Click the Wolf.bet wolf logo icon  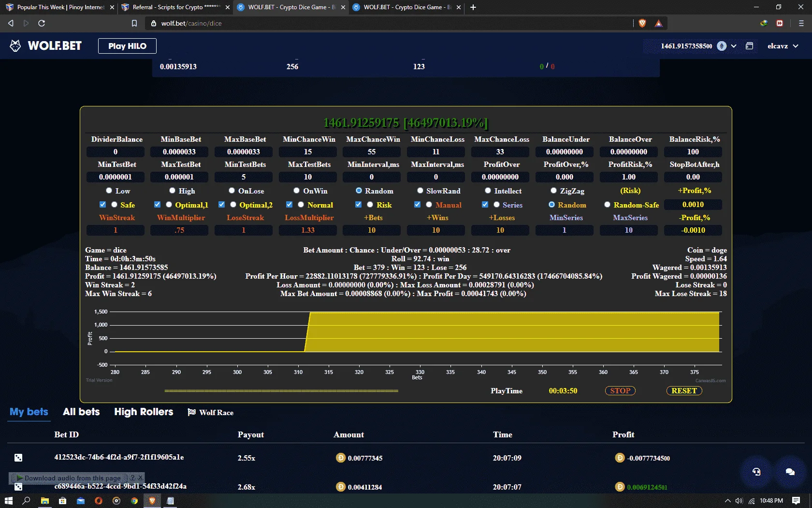(15, 46)
